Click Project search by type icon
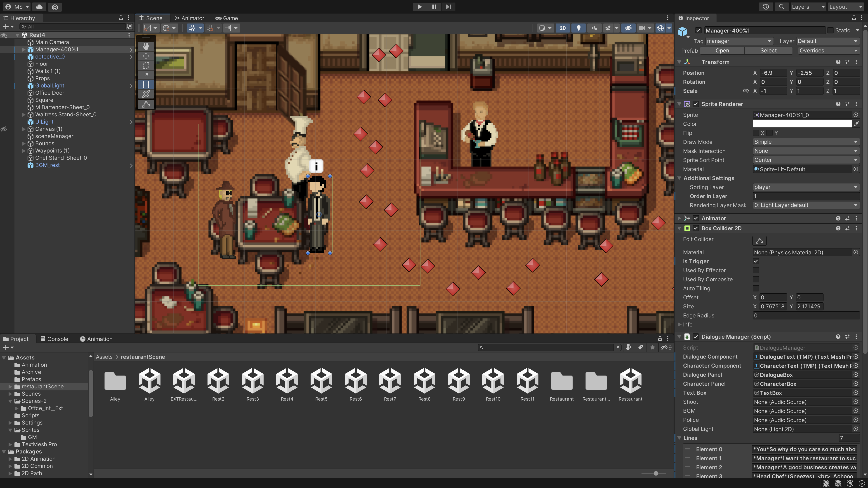Viewport: 868px width, 488px height. [x=629, y=347]
